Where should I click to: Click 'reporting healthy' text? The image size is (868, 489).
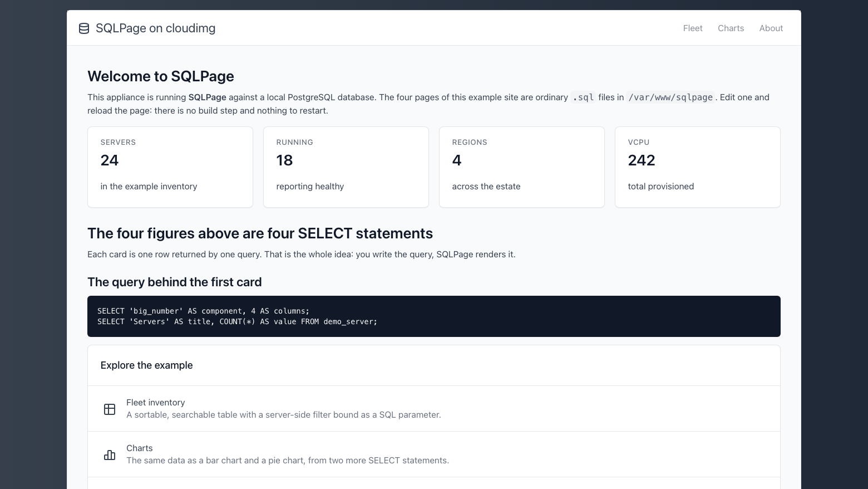(x=310, y=187)
